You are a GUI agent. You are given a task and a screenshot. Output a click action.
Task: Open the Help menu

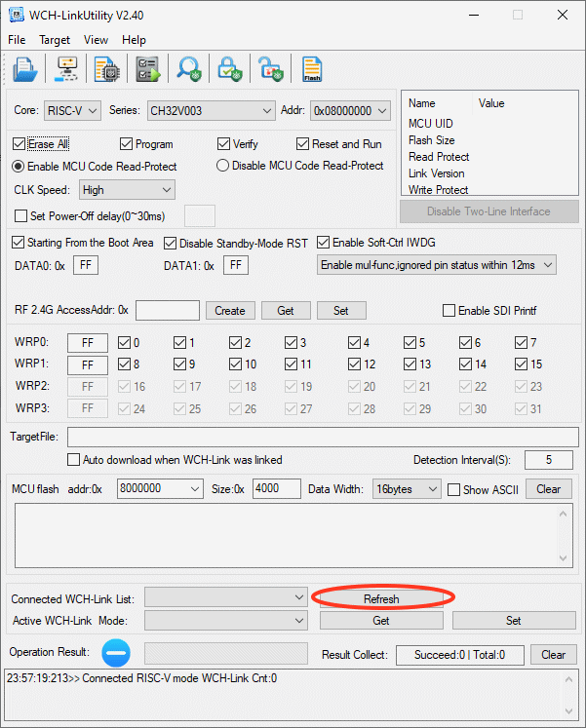pyautogui.click(x=134, y=40)
